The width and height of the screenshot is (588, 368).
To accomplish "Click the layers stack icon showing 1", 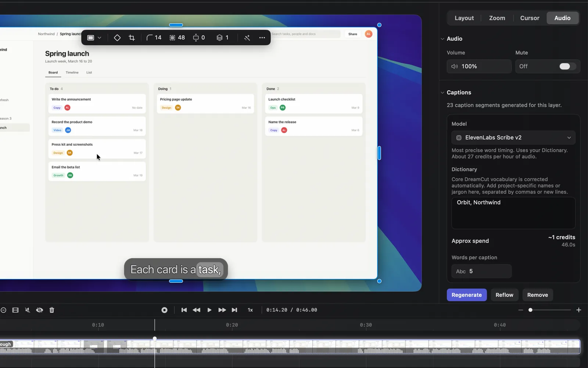I will (223, 38).
